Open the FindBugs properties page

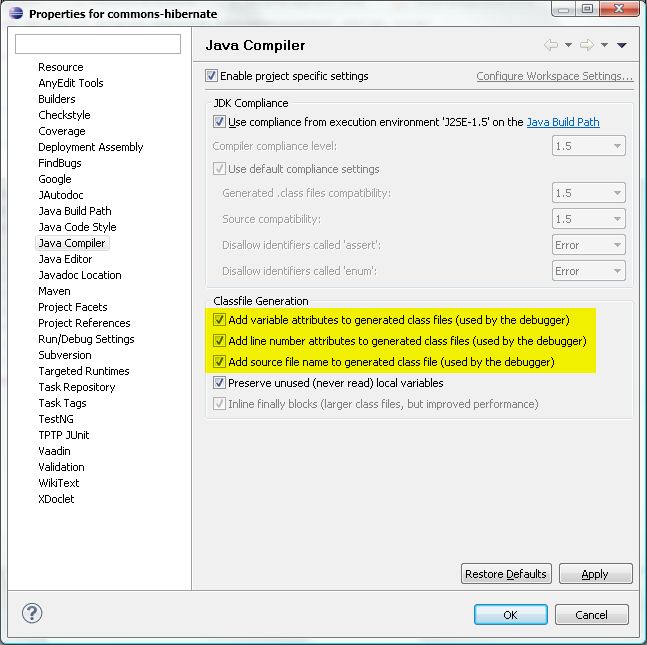[x=59, y=163]
